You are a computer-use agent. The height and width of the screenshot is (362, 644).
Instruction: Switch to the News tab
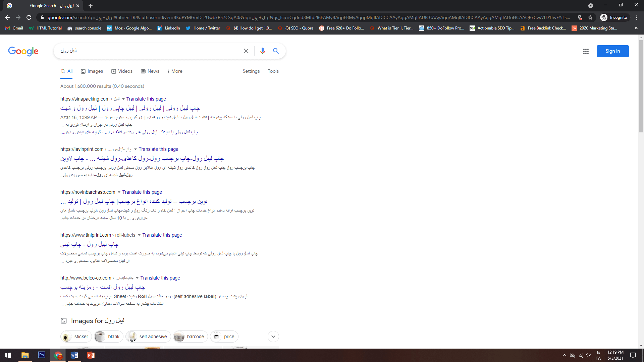(x=150, y=71)
